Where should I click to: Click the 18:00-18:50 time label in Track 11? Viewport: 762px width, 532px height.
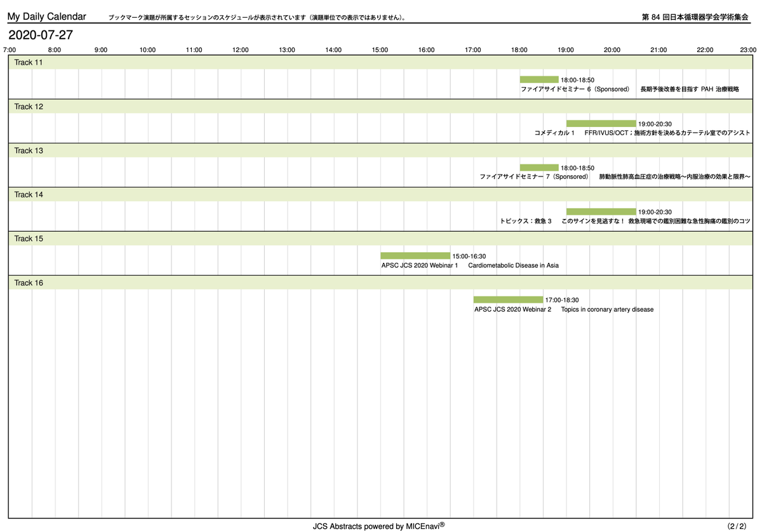[x=577, y=80]
